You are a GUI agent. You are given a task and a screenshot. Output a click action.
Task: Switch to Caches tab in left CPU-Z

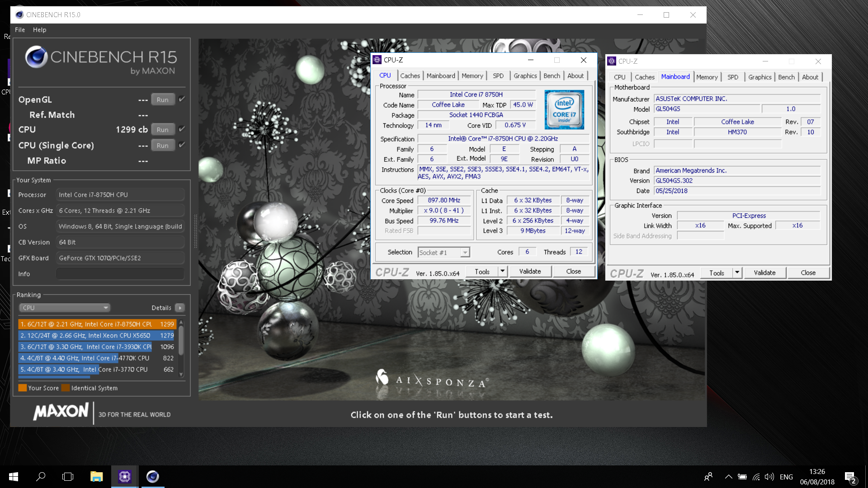coord(410,76)
